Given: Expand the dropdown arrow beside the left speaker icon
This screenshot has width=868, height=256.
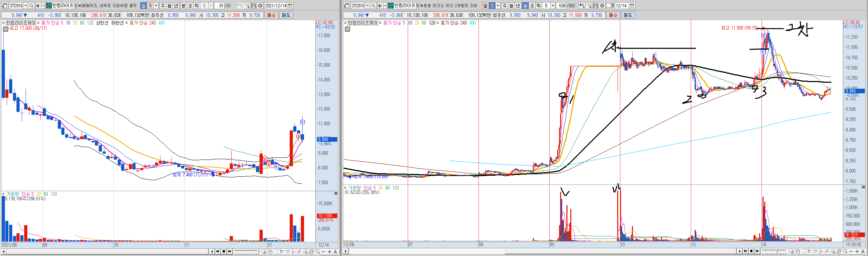Looking at the screenshot, I should 43,6.
